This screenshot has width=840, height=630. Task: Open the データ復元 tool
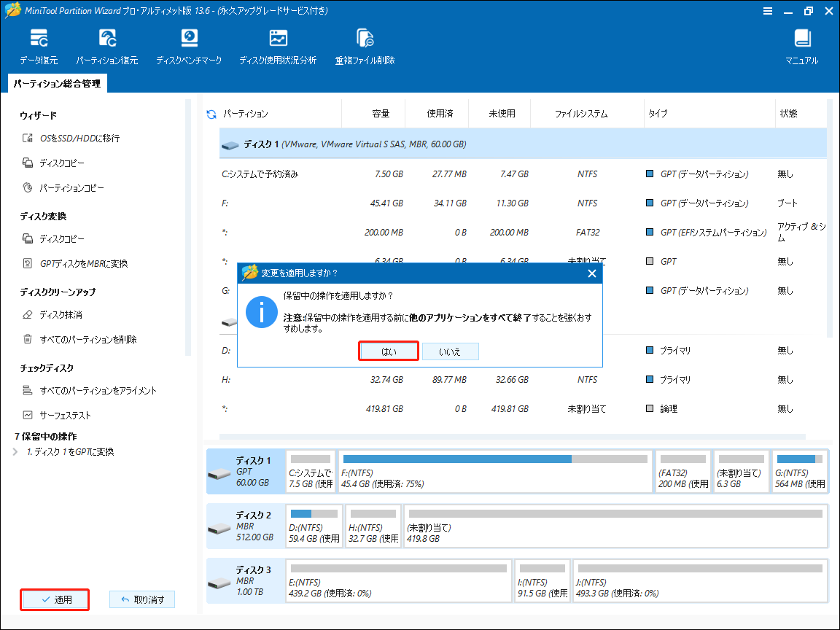coord(39,47)
